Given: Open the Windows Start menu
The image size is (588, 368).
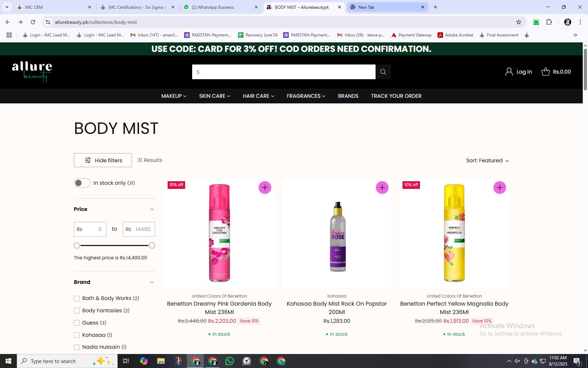Looking at the screenshot, I should (x=8, y=361).
